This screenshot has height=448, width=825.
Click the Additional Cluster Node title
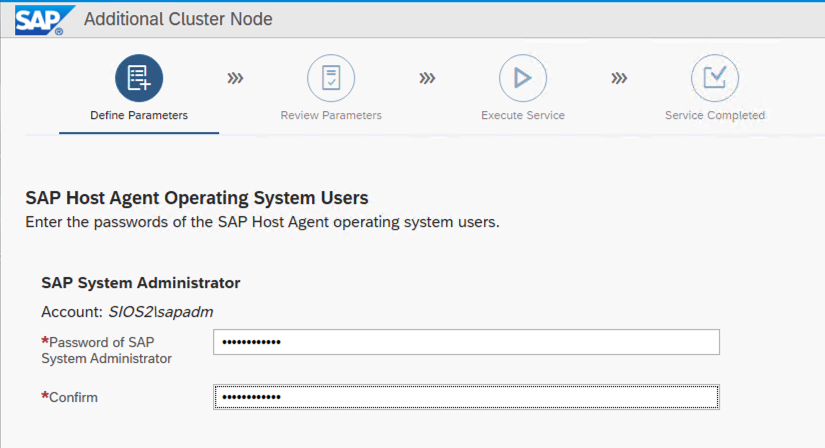click(178, 19)
